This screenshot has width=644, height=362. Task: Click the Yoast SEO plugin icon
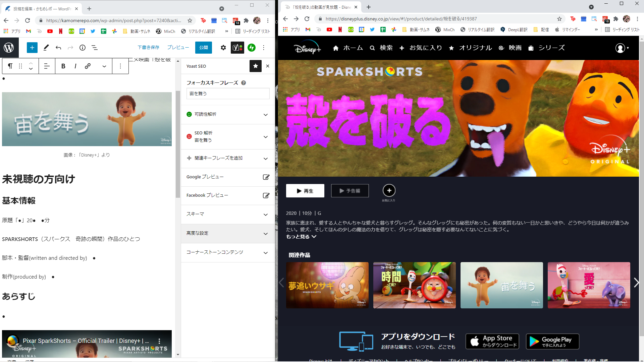[x=237, y=48]
